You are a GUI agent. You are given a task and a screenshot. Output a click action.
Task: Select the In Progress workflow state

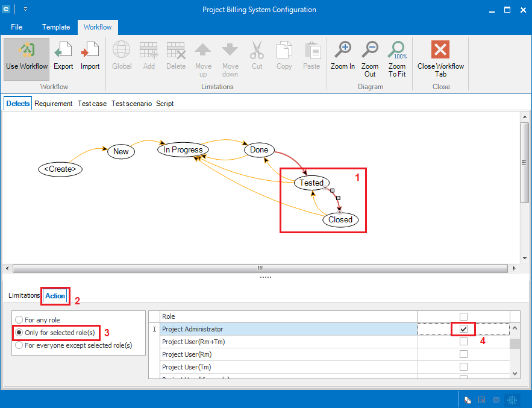(183, 149)
